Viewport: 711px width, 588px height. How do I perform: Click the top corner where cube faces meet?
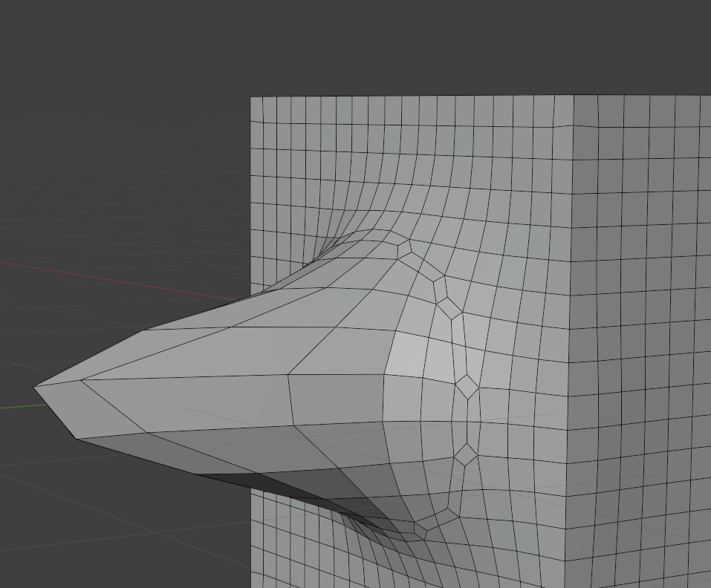pyautogui.click(x=573, y=95)
